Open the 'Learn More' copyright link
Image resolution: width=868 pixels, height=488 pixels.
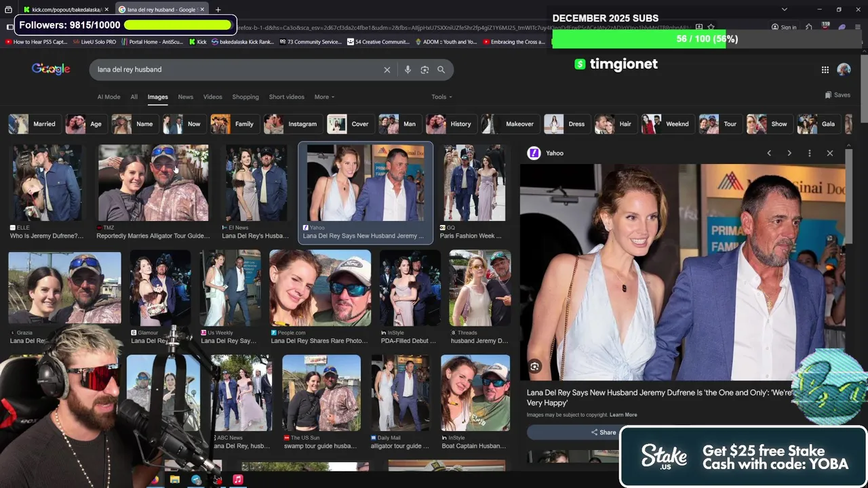tap(623, 415)
